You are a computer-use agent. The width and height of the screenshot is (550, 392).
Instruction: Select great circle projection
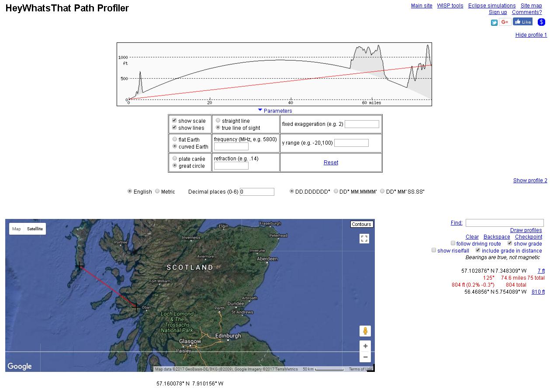(x=175, y=166)
